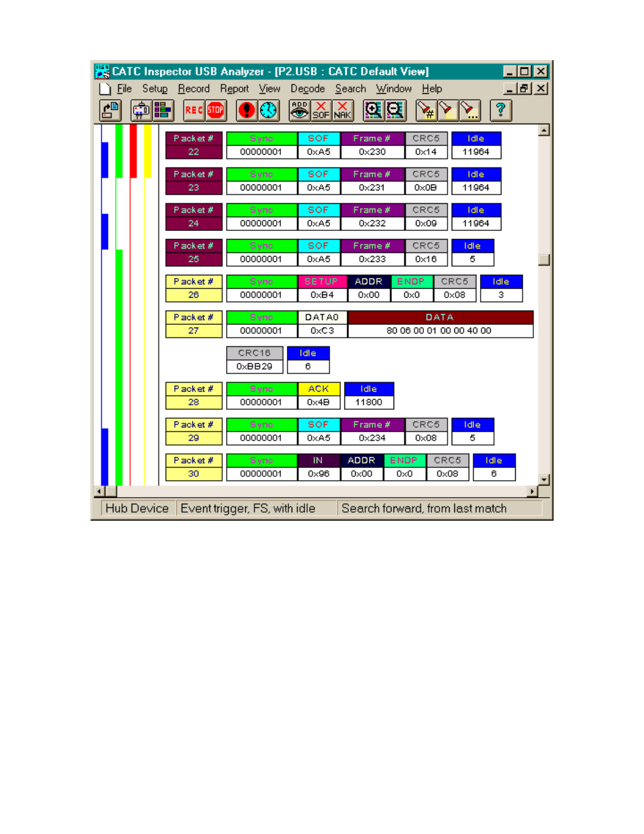This screenshot has width=644, height=834.
Task: Click the red bar in navigation pane
Action: 134,151
